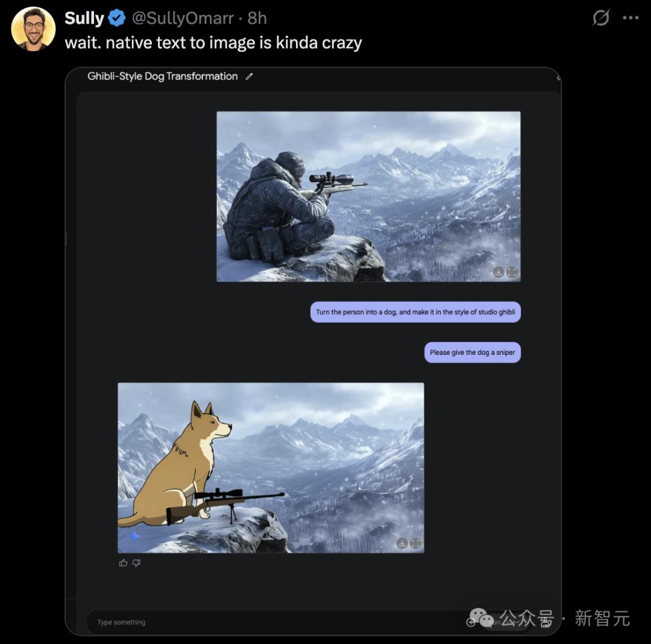Click the plus icon in the prompt bar
Image resolution: width=651 pixels, height=644 pixels.
point(472,622)
